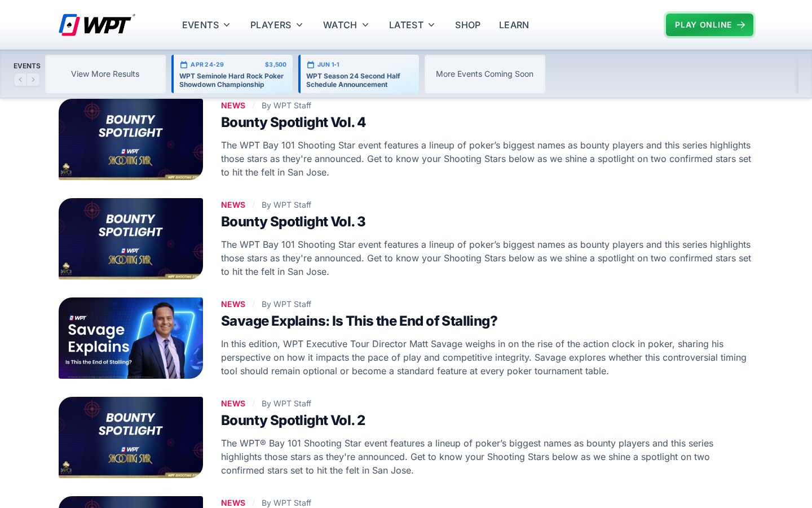Image resolution: width=812 pixels, height=508 pixels.
Task: Expand the Watch chevron arrow
Action: [365, 25]
